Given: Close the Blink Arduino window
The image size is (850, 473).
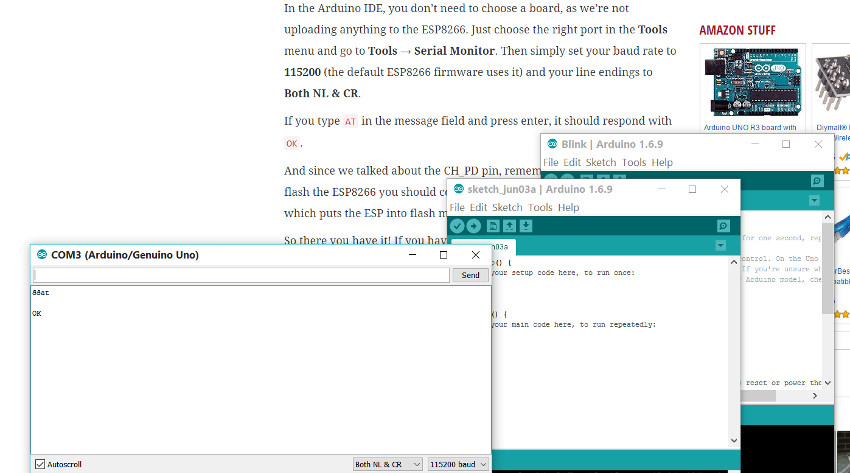Looking at the screenshot, I should (x=818, y=144).
